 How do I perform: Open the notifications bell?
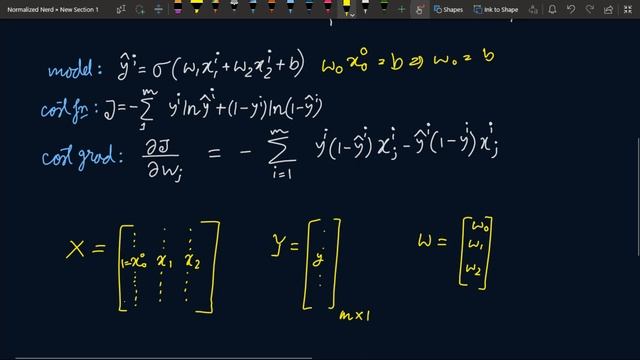[x=552, y=9]
